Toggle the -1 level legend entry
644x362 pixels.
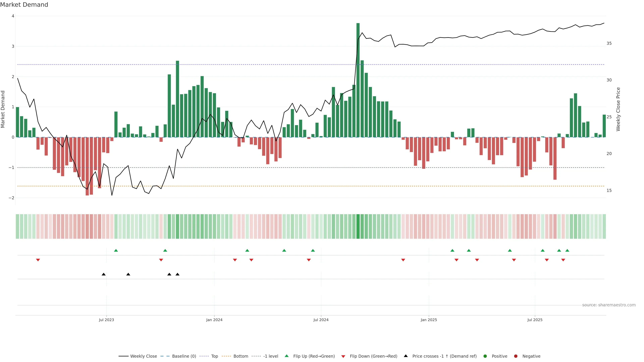[271, 356]
